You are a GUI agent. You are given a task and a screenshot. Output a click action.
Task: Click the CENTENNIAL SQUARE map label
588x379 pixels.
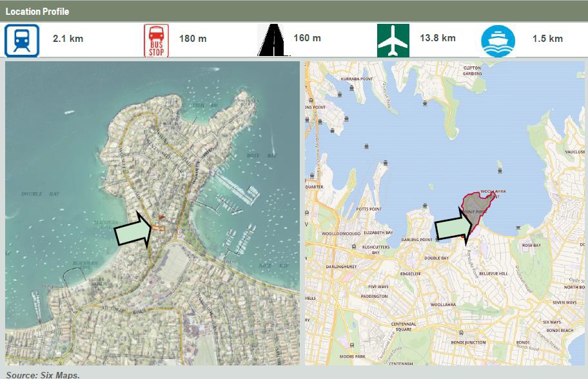[x=404, y=327]
